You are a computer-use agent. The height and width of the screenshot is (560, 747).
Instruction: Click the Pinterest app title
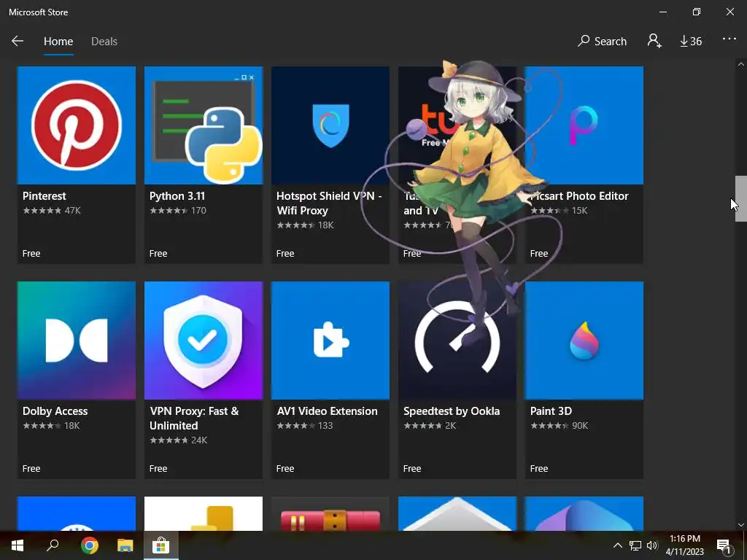point(44,195)
